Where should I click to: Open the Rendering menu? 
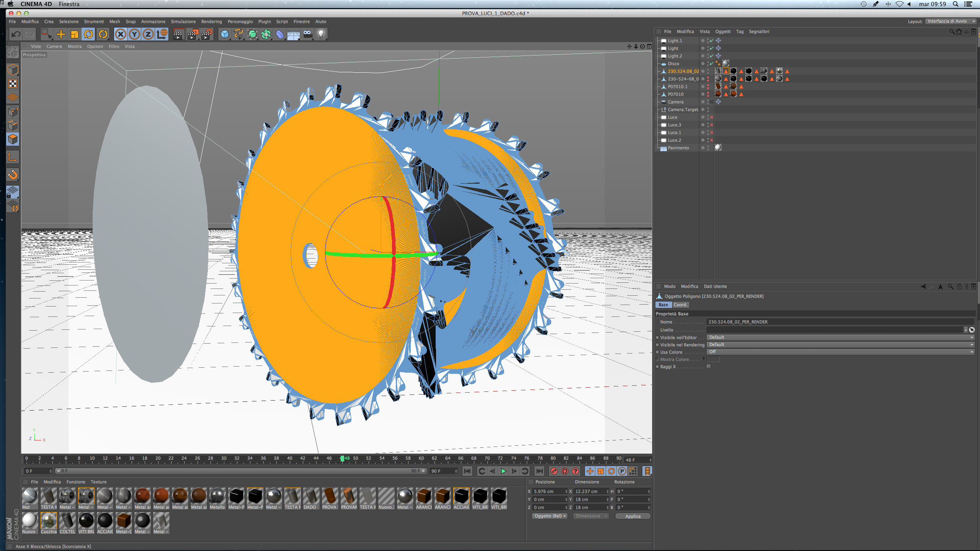coord(211,22)
